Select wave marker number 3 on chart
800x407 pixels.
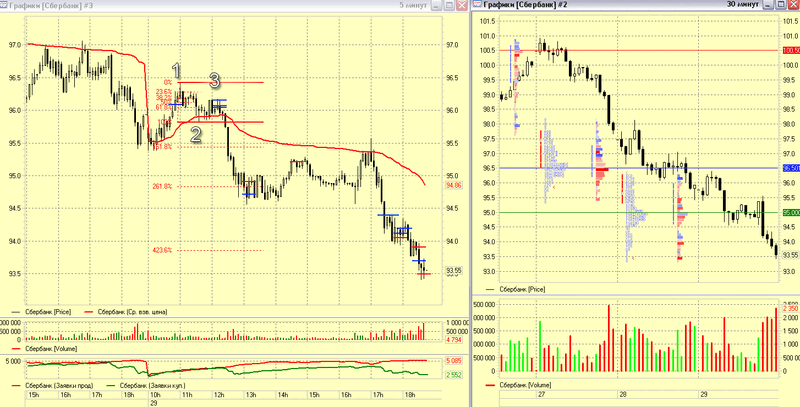(x=214, y=81)
